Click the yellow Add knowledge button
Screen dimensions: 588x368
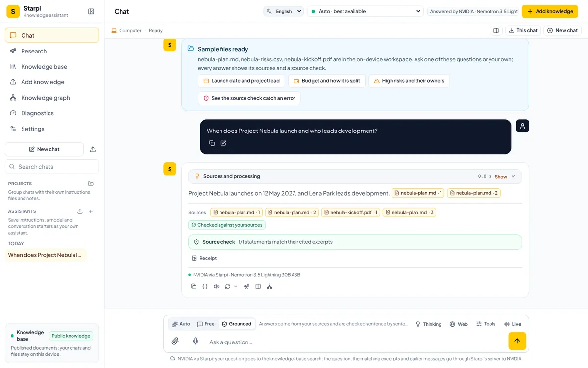(550, 11)
